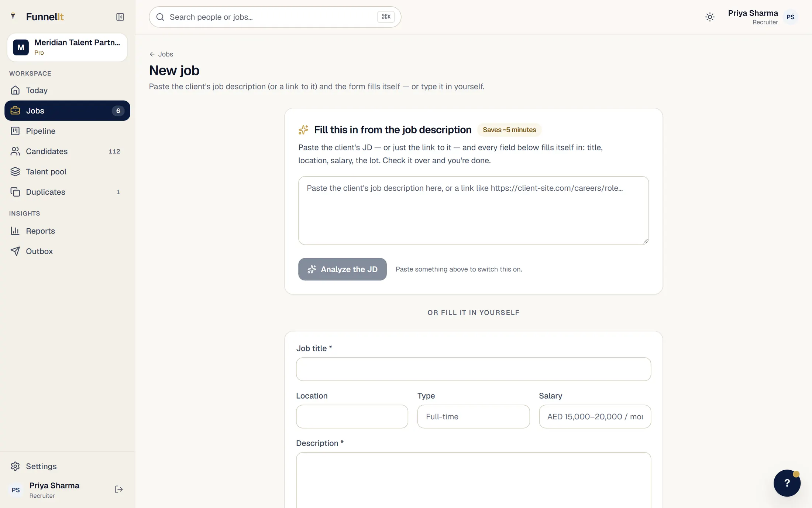Click the Duplicates copy icon
This screenshot has height=508, width=812.
tap(15, 192)
